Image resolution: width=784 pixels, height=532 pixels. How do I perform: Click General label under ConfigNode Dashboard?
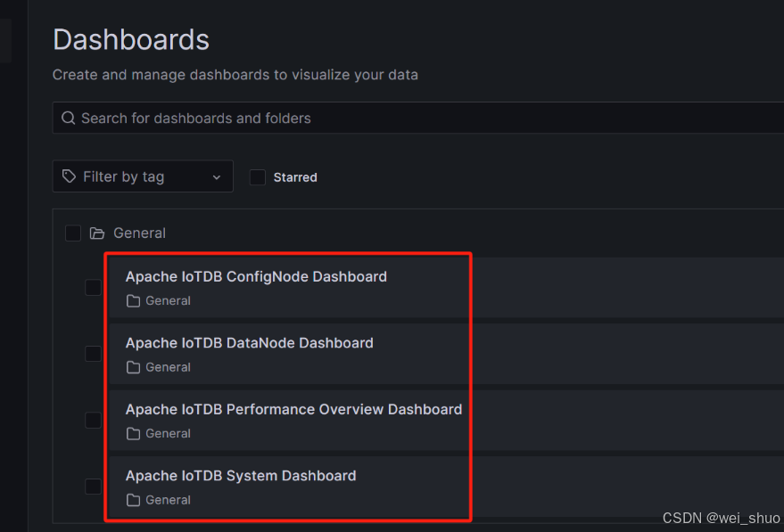point(168,300)
